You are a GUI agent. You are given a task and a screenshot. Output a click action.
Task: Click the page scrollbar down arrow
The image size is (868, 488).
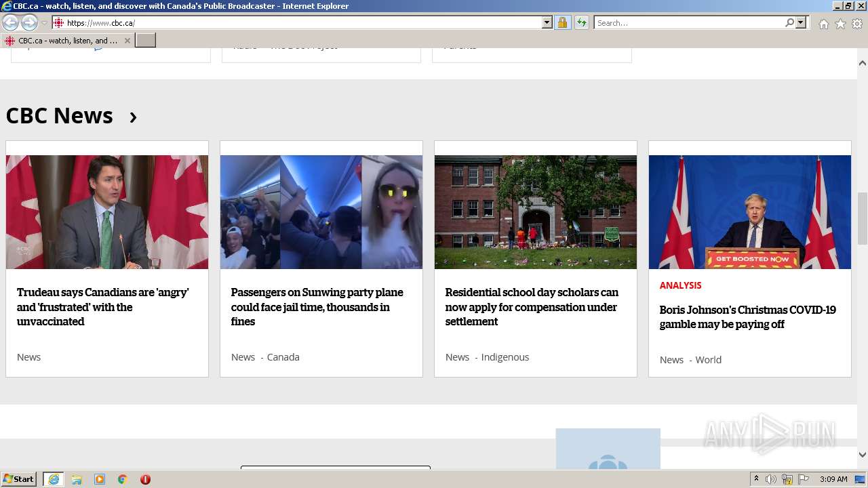[x=863, y=455]
